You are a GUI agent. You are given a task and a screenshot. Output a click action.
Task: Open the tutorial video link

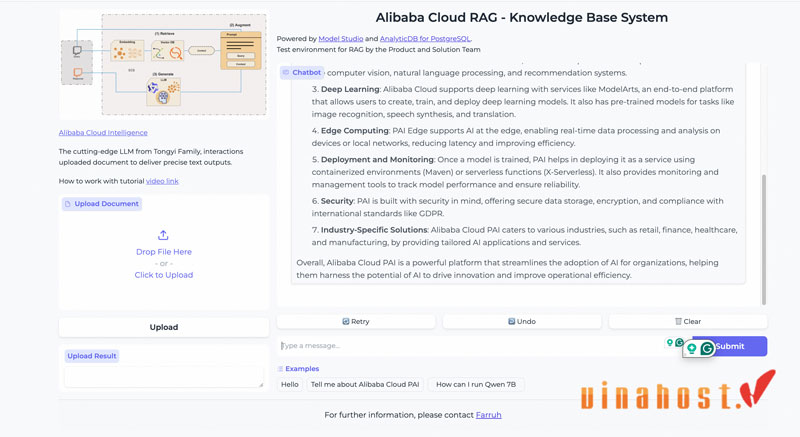[x=162, y=181]
